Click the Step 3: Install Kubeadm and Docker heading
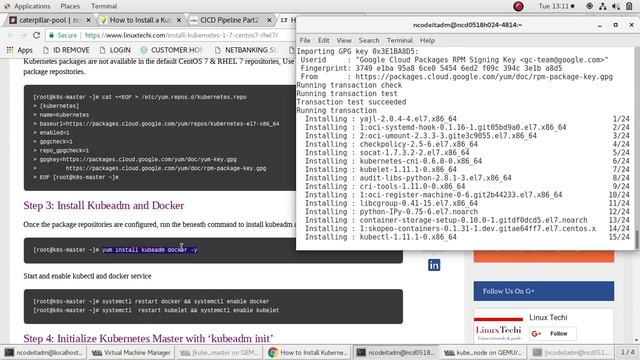Screen dimensions: 640x360 [x=104, y=205]
